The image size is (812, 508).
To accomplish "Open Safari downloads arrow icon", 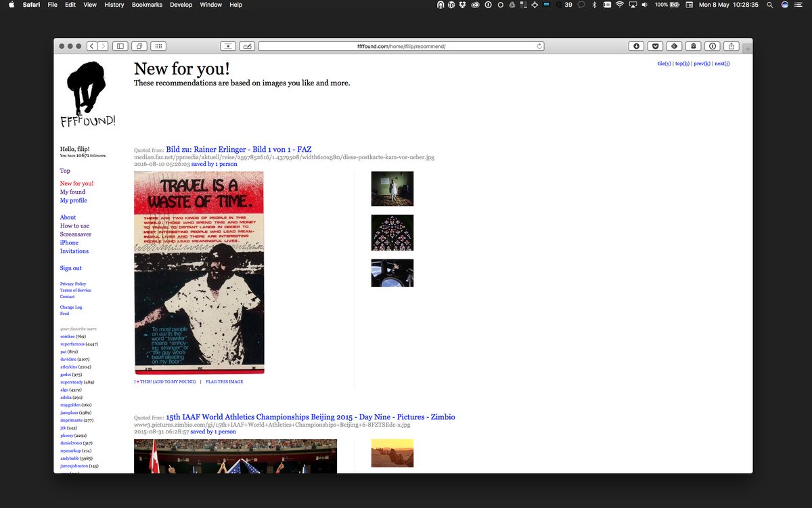I will click(x=636, y=46).
